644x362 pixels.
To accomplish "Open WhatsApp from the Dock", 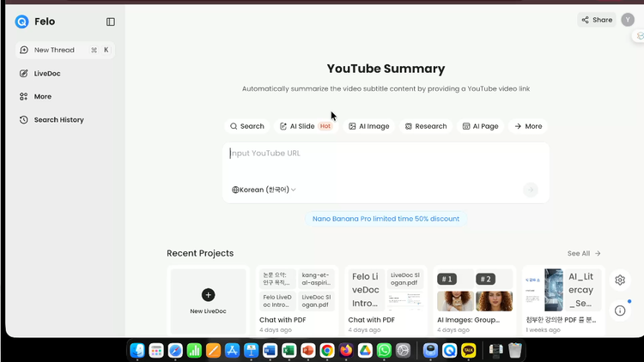I will 384,351.
